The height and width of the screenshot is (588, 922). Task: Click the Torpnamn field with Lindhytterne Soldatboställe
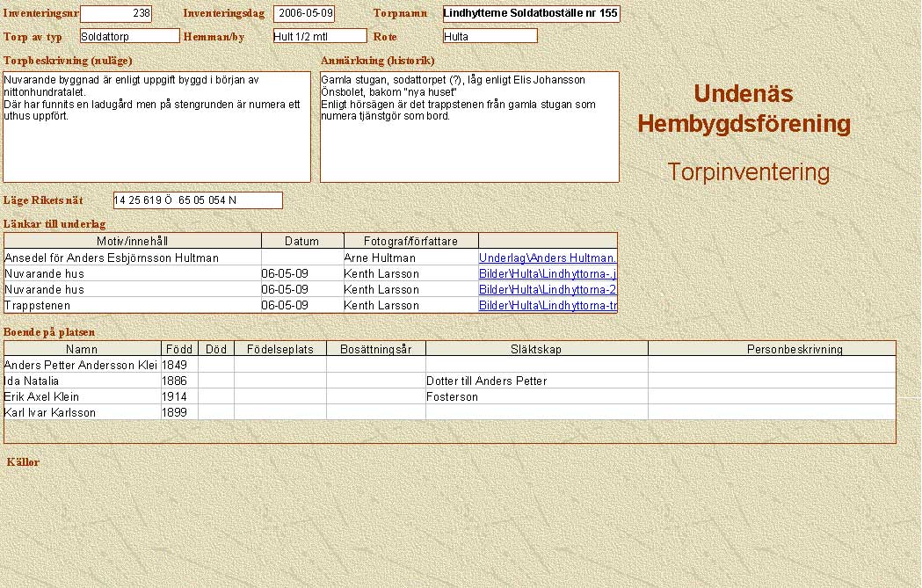pyautogui.click(x=531, y=14)
